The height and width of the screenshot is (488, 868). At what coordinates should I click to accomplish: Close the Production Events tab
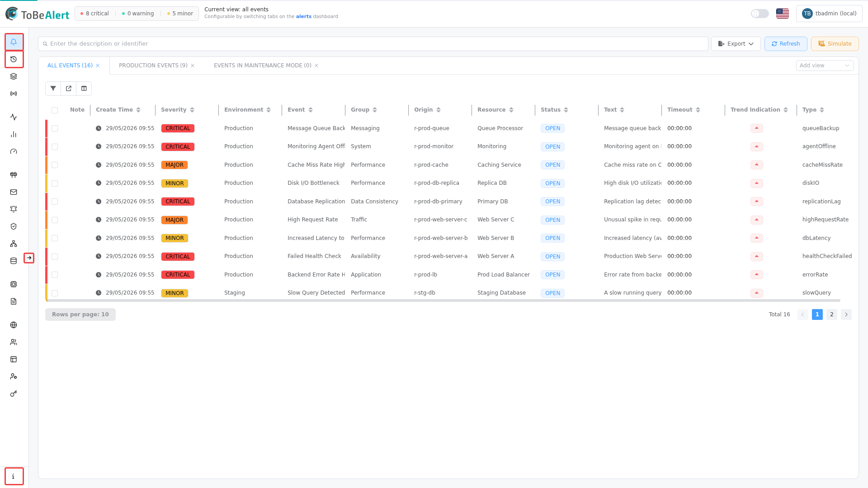[193, 66]
